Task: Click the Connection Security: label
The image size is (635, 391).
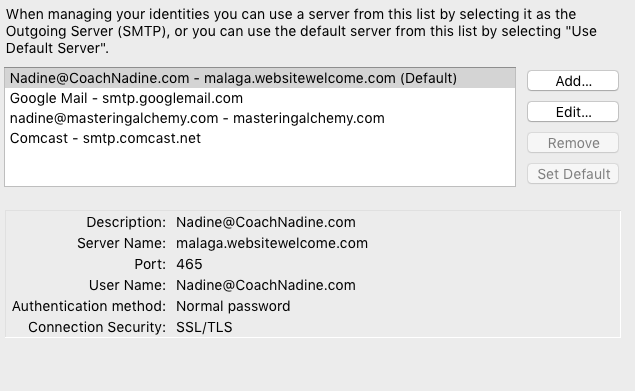Action: (97, 327)
